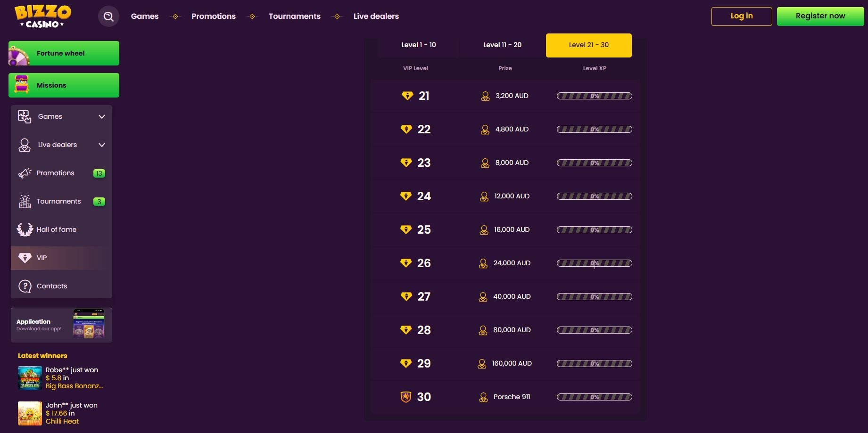Open the search magnifier icon

108,16
